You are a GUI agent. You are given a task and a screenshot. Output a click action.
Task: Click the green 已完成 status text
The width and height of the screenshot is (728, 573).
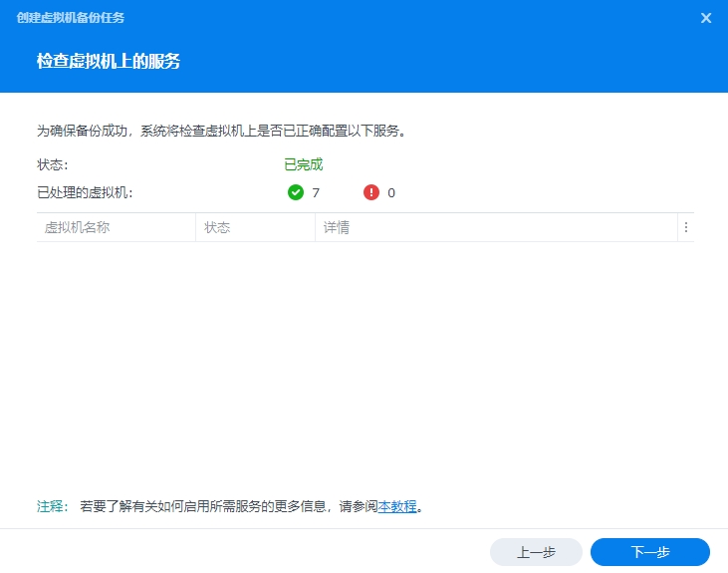pyautogui.click(x=303, y=164)
